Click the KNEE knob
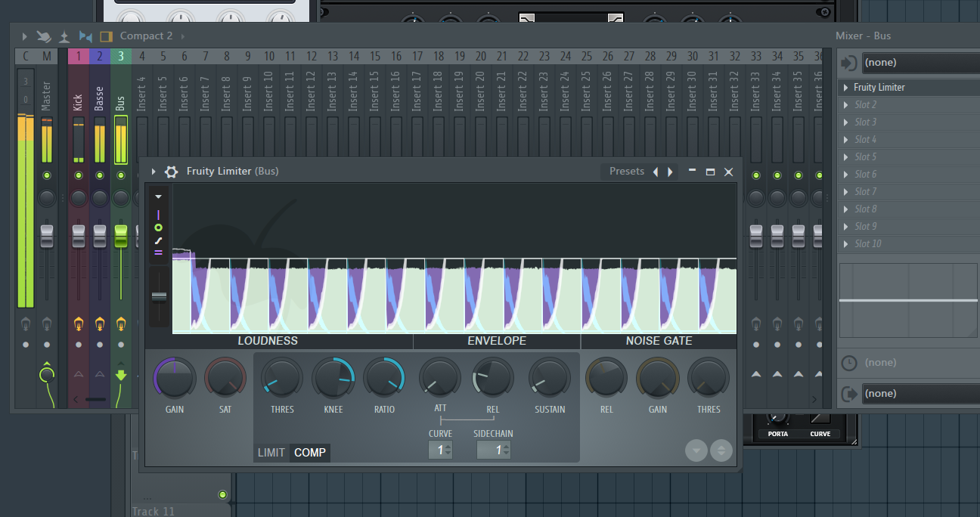Screen dimensions: 980x517 coord(333,378)
